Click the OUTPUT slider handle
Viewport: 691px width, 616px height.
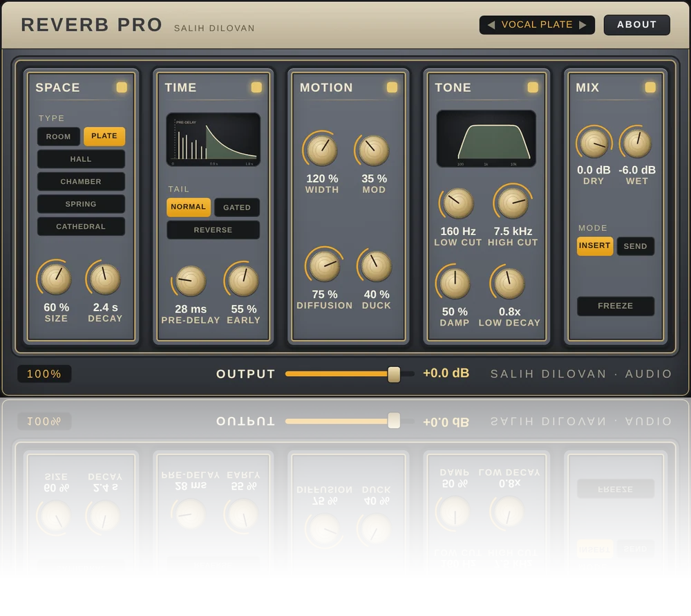point(394,374)
